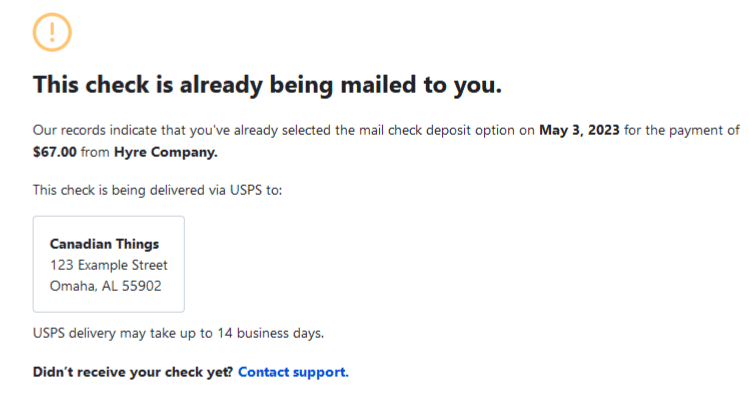Click the 'This check is already being mailed' heading
The image size is (749, 396).
click(x=268, y=85)
